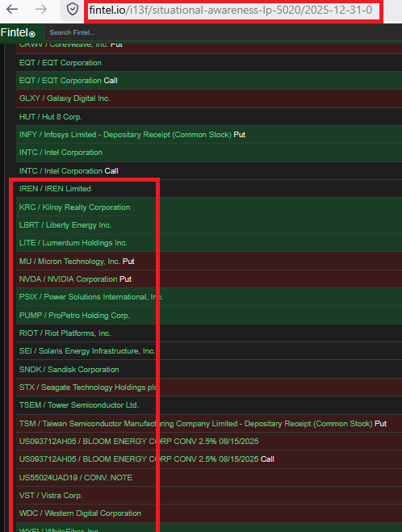The height and width of the screenshot is (532, 402).
Task: Open PSIX / Power Solutions International link
Action: (x=91, y=297)
